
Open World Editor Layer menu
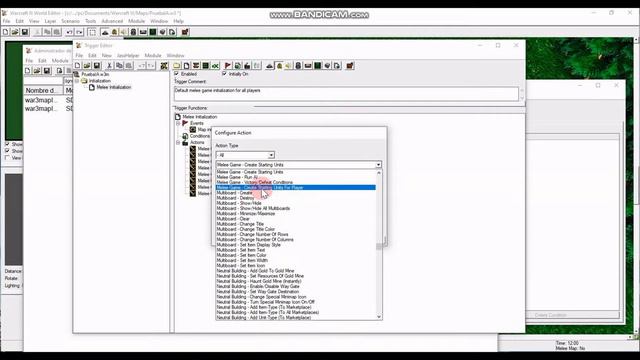50,21
